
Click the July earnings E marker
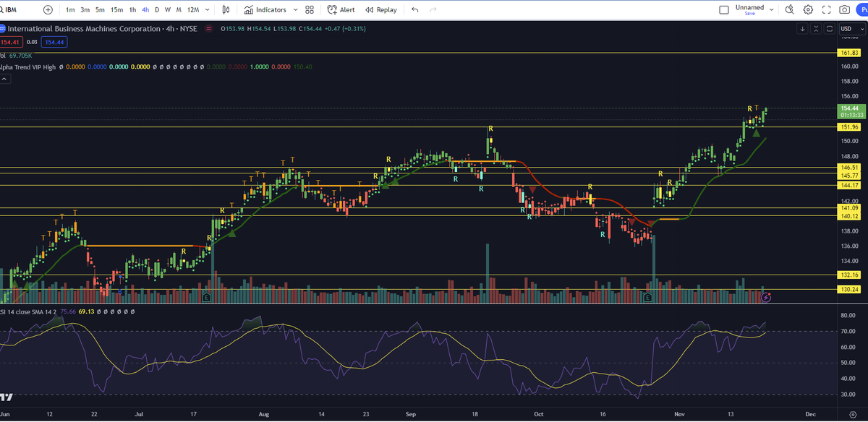pos(207,297)
